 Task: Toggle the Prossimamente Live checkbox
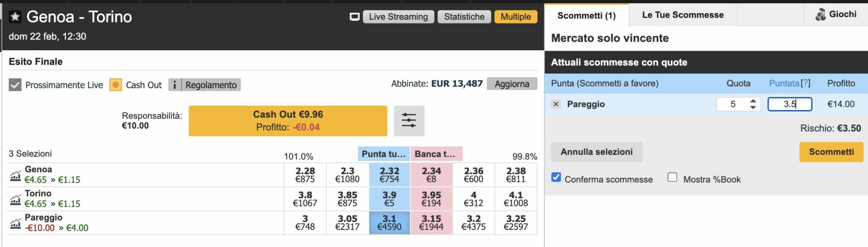pyautogui.click(x=15, y=85)
